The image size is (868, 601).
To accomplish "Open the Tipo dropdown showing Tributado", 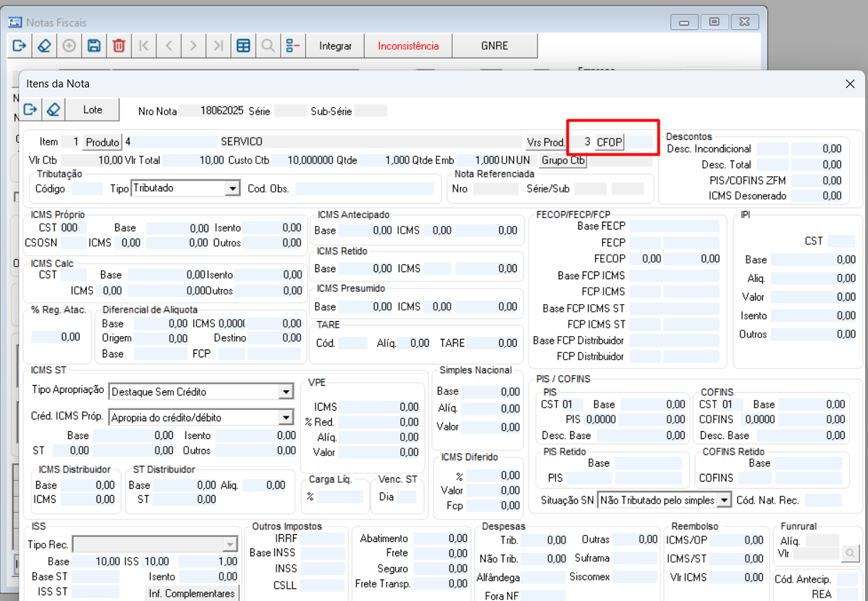I will point(232,189).
